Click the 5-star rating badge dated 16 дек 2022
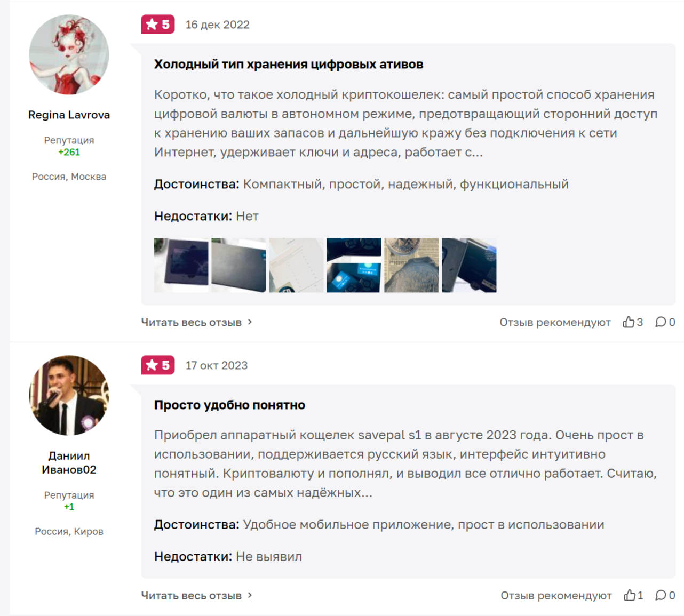Screen dimensions: 684x616 (158, 25)
